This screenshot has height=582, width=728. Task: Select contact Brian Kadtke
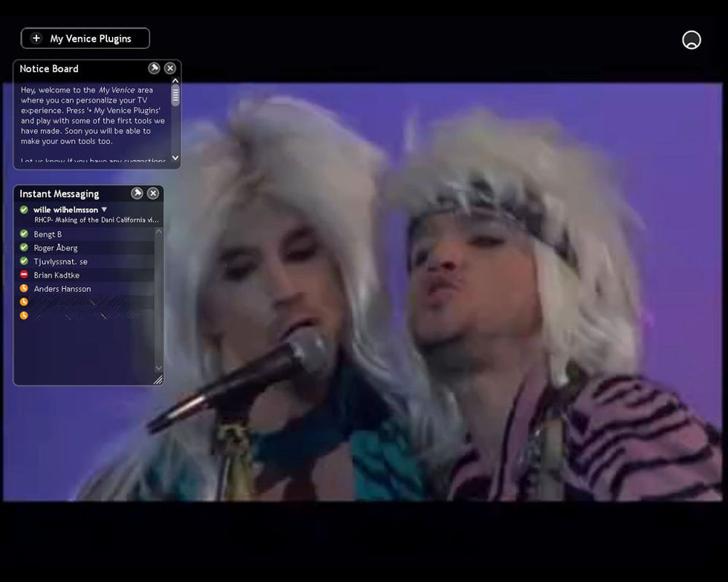(x=87, y=275)
